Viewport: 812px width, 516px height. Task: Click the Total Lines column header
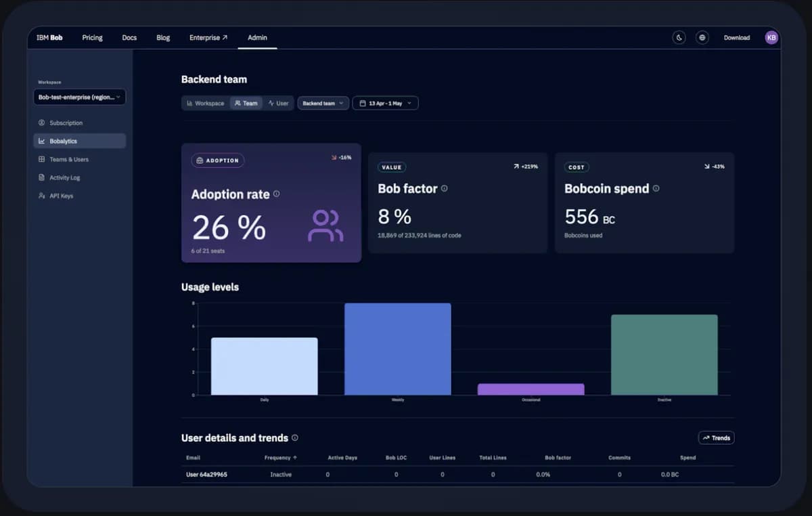(493, 458)
